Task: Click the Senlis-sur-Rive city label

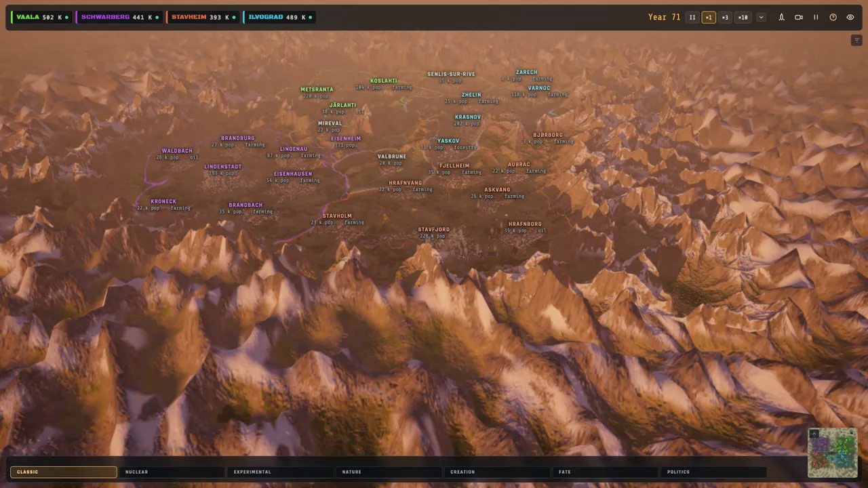Action: (x=451, y=75)
